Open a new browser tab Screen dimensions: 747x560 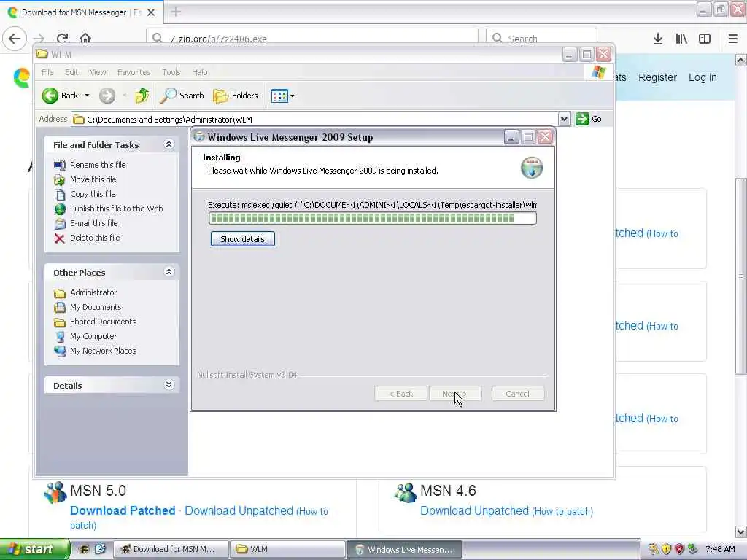[176, 12]
